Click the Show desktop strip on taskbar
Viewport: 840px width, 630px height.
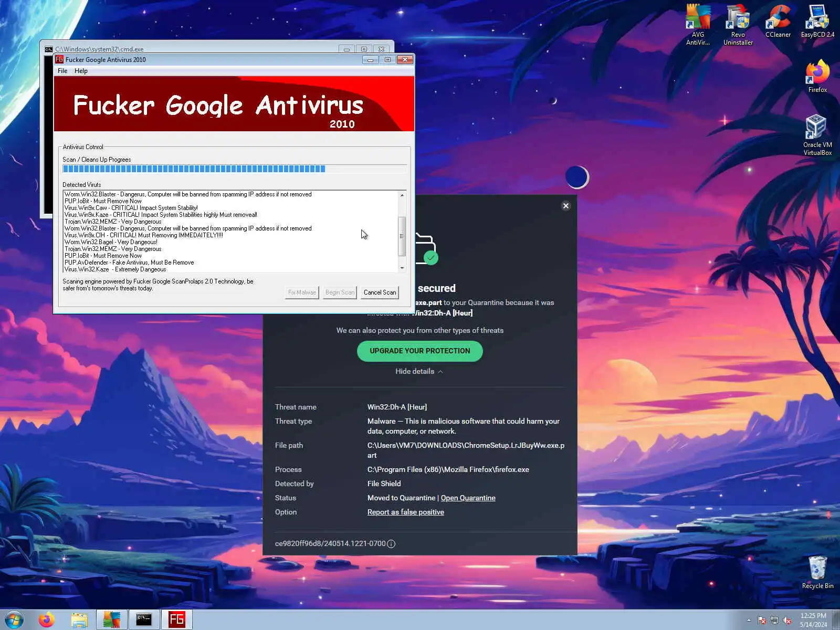pos(836,620)
